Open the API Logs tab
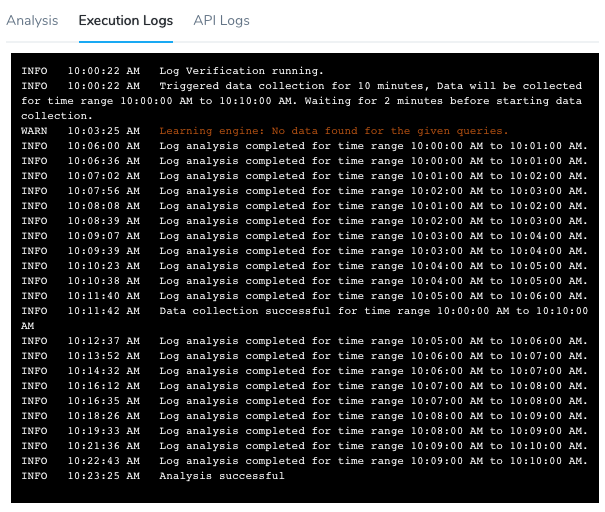 221,20
